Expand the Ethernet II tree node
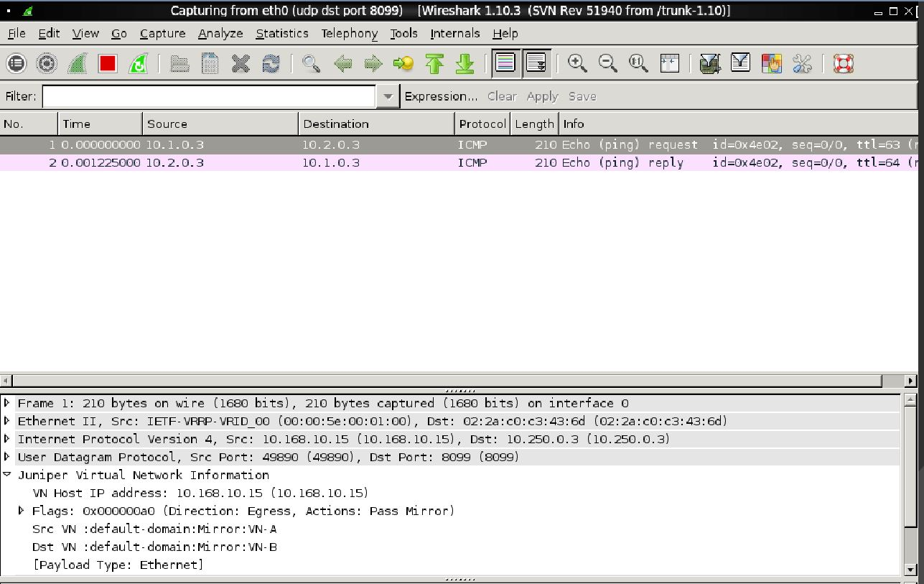The height and width of the screenshot is (584, 924). (7, 421)
